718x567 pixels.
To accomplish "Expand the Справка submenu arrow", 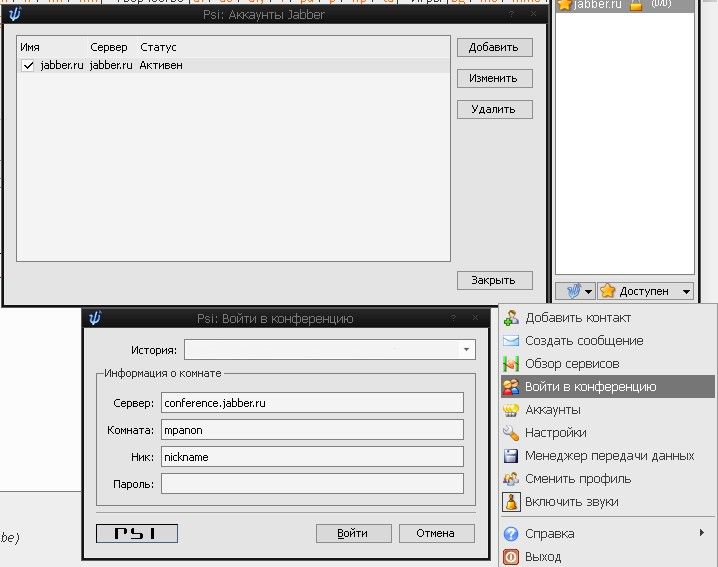I will coord(702,532).
